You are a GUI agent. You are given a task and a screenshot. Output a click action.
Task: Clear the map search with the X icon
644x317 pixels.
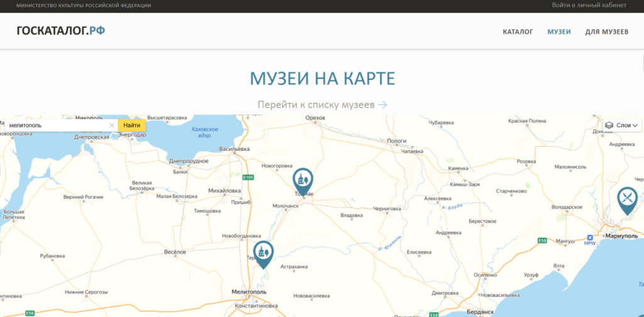click(112, 125)
